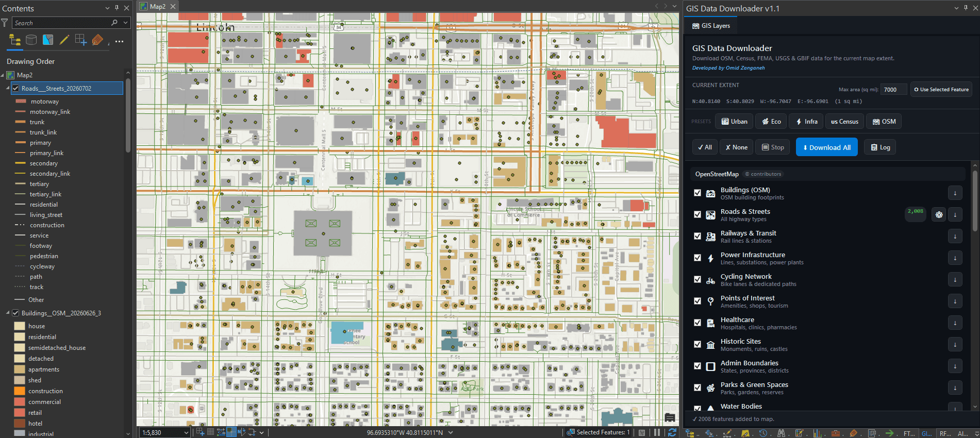Refresh the map view from status bar

(672, 432)
